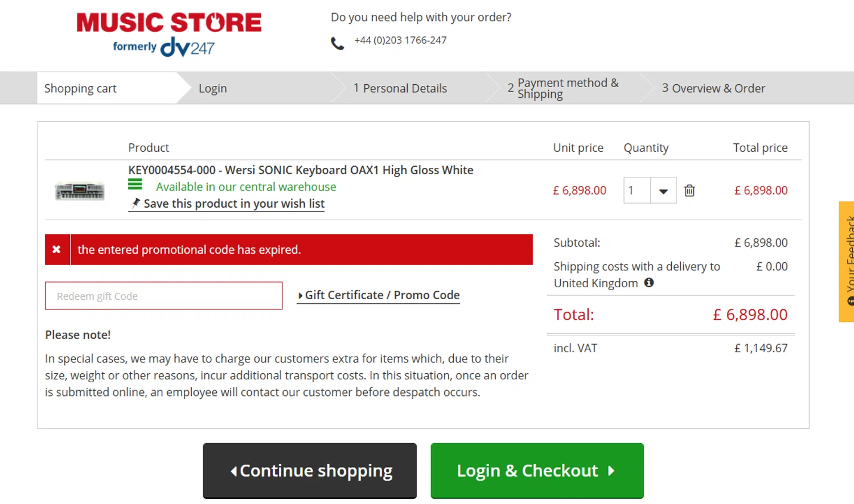
Task: Go to the Personal Details step
Action: pos(400,88)
